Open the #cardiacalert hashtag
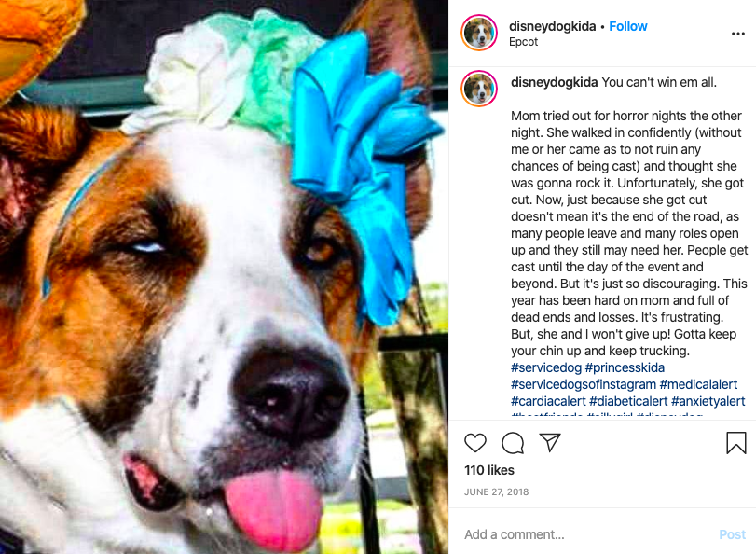 coord(548,401)
